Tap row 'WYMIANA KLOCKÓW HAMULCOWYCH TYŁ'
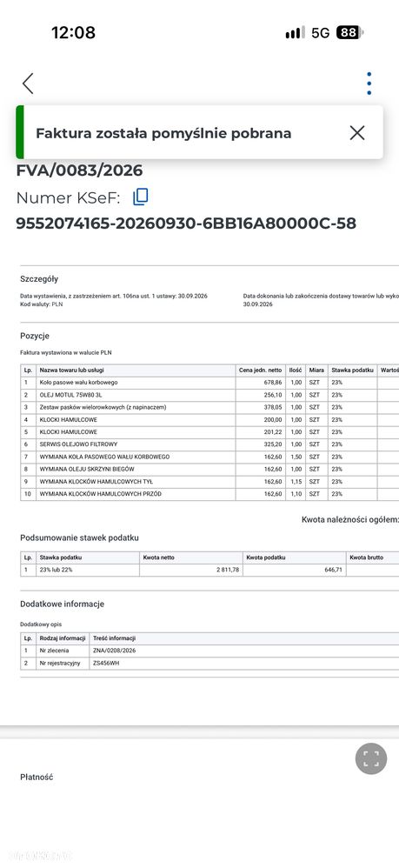This screenshot has height=868, width=399. [209, 482]
